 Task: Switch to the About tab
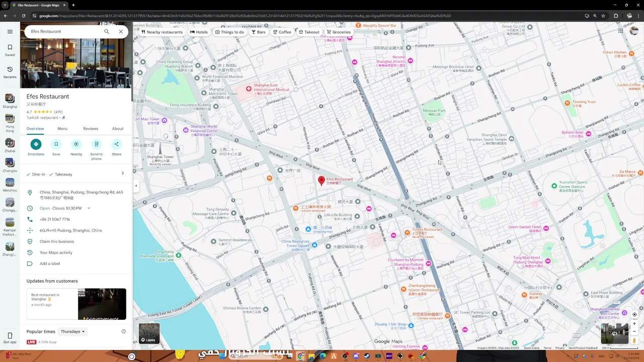click(118, 129)
